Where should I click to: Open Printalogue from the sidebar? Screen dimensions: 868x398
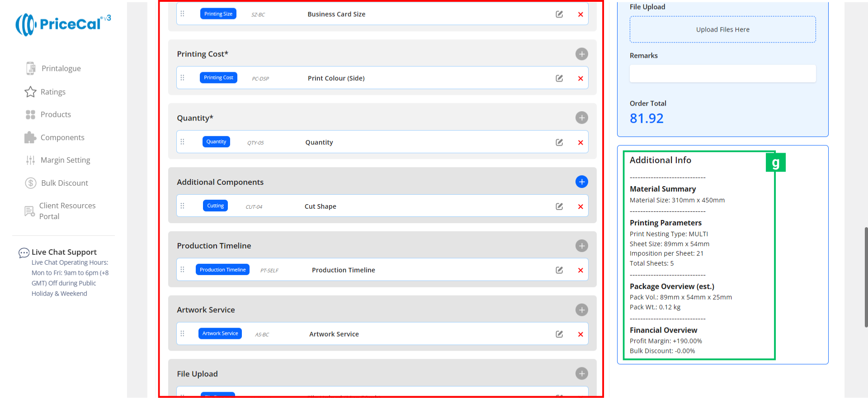[61, 69]
